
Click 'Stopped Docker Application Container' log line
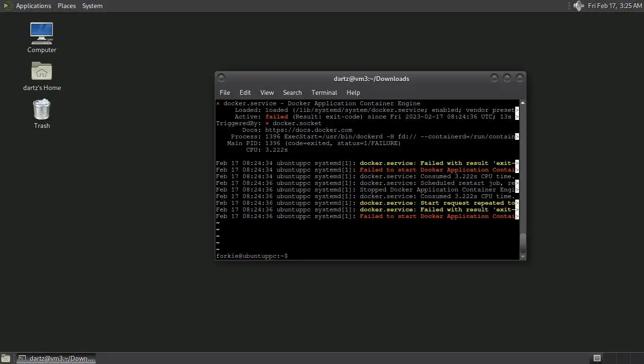367,190
